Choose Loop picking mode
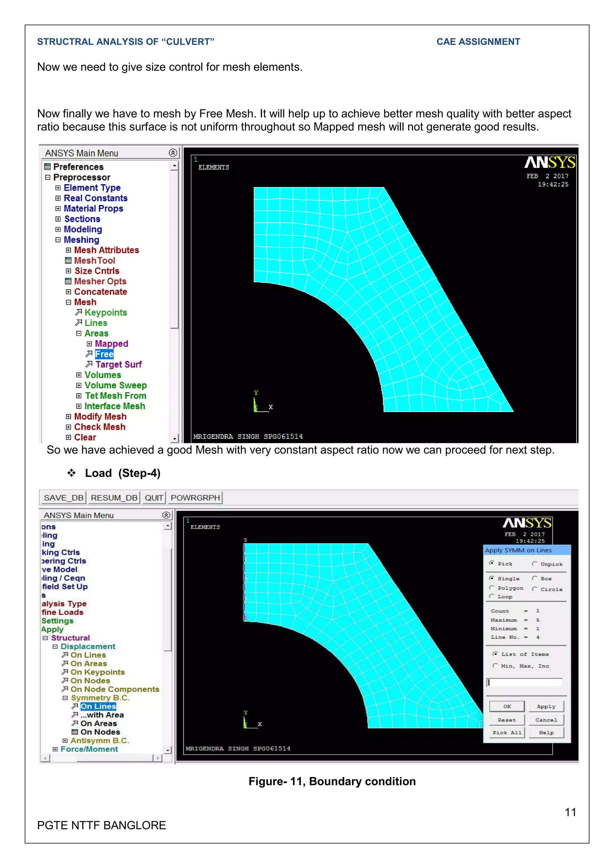This screenshot has height=868, width=614. click(491, 596)
